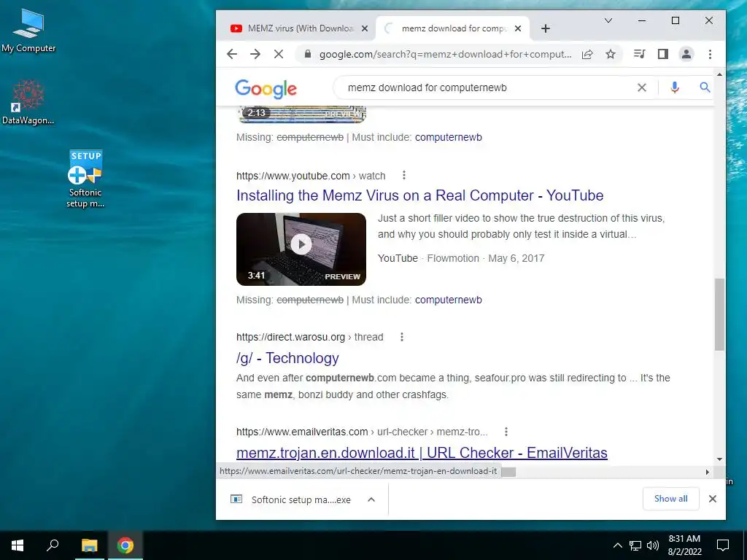This screenshot has width=747, height=560.
Task: Open the notification center
Action: [723, 545]
